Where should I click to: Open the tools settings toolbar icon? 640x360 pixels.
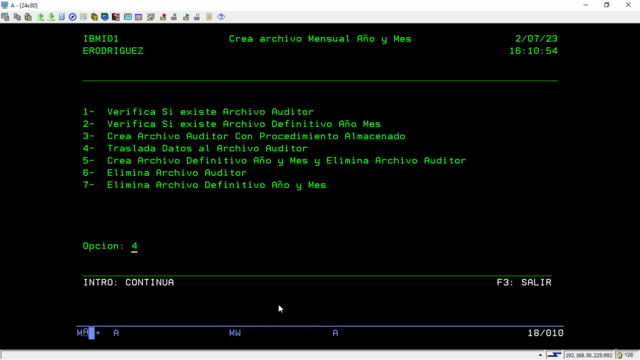(x=151, y=17)
